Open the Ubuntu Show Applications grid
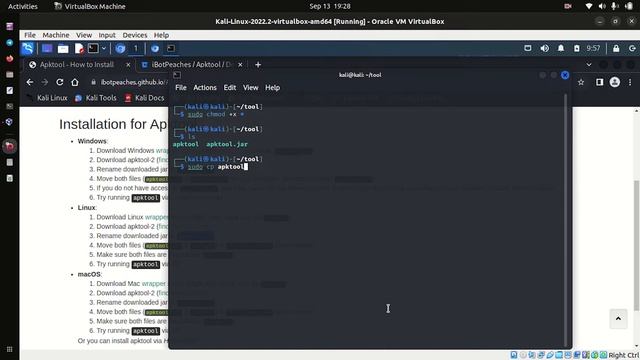 click(x=9, y=349)
